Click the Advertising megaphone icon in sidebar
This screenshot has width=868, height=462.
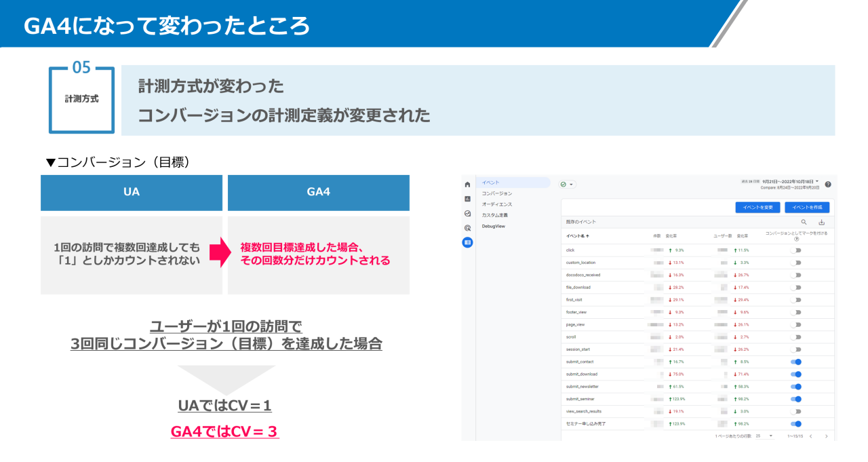coord(468,228)
